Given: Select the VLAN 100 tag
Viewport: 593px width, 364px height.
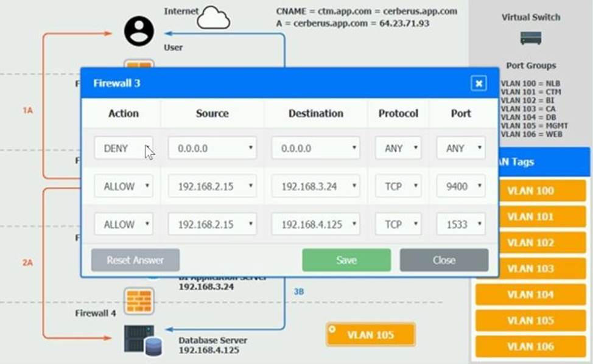Looking at the screenshot, I should (x=530, y=191).
